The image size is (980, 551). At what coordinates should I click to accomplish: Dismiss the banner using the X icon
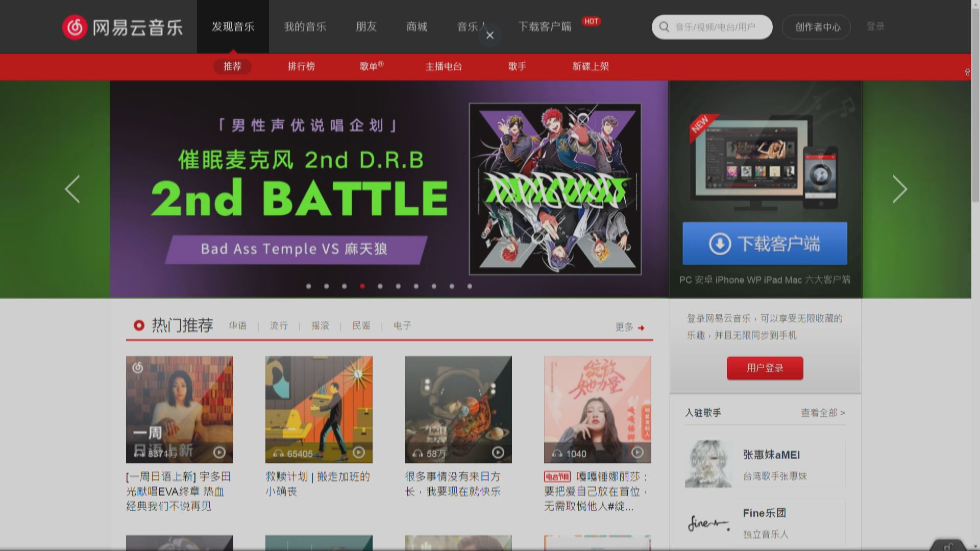pyautogui.click(x=489, y=35)
